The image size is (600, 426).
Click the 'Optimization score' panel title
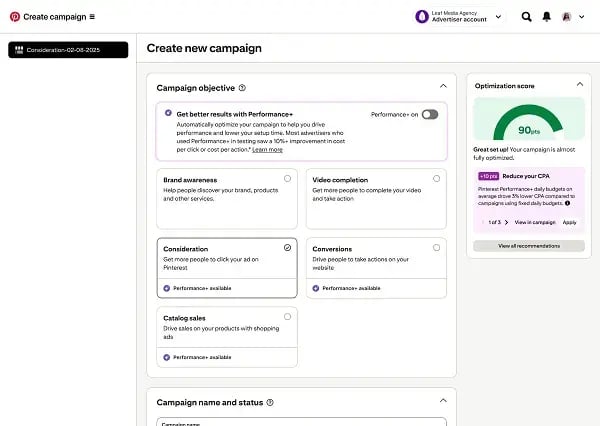(x=504, y=86)
